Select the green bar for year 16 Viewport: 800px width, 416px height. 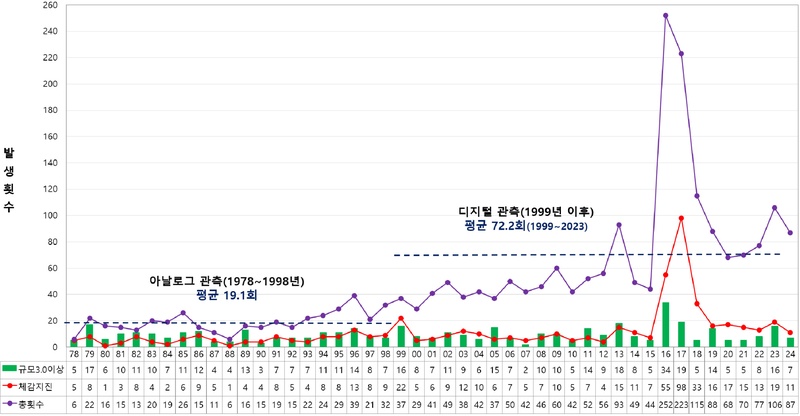pyautogui.click(x=666, y=325)
